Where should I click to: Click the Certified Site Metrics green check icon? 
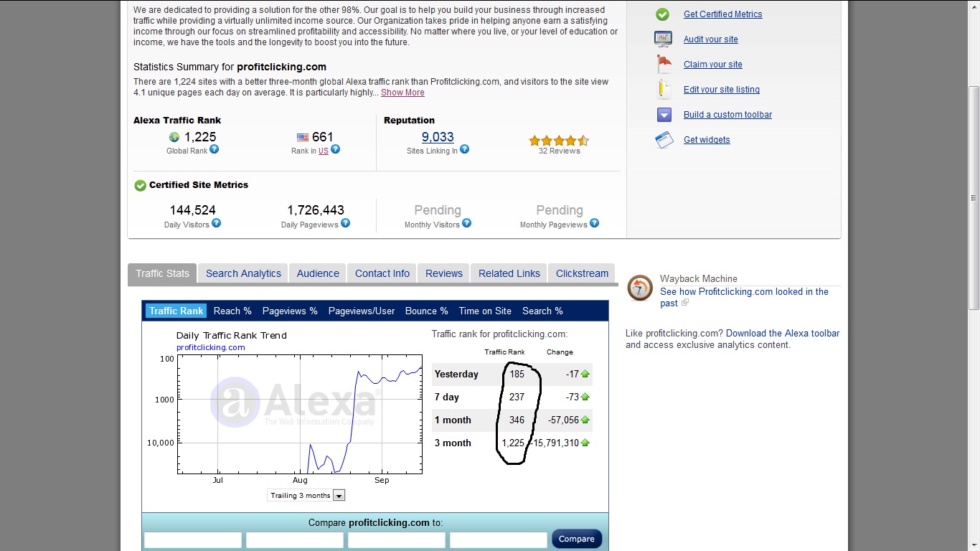(140, 185)
